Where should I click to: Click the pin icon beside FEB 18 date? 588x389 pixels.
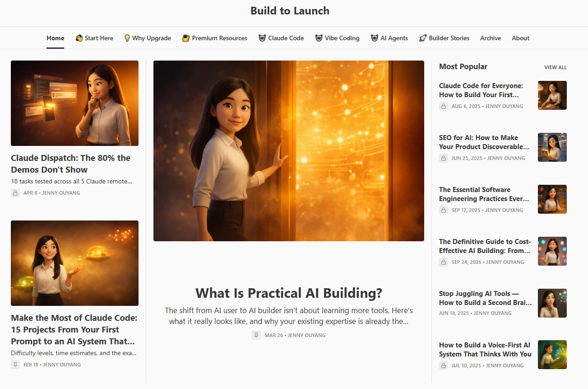15,365
